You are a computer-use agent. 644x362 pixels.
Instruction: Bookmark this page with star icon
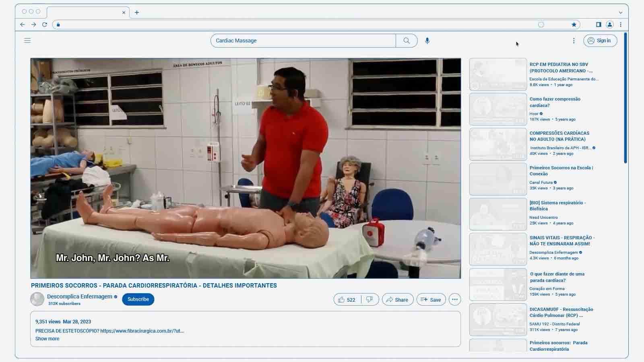point(574,25)
